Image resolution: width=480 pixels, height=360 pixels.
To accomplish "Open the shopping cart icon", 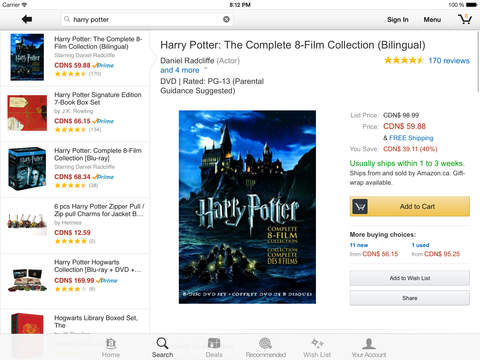I will point(465,19).
